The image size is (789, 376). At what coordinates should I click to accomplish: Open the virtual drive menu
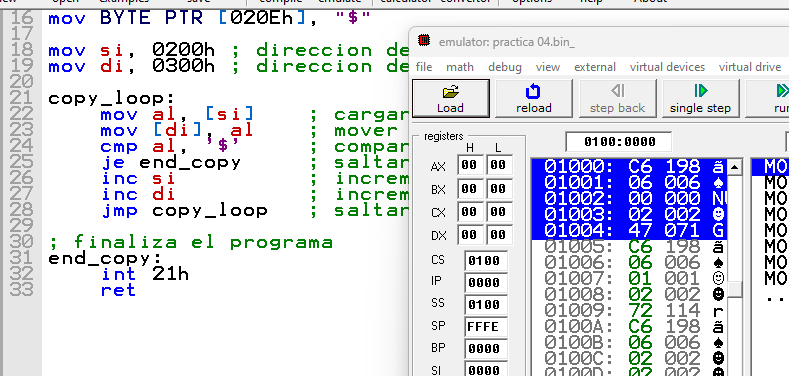tap(750, 67)
